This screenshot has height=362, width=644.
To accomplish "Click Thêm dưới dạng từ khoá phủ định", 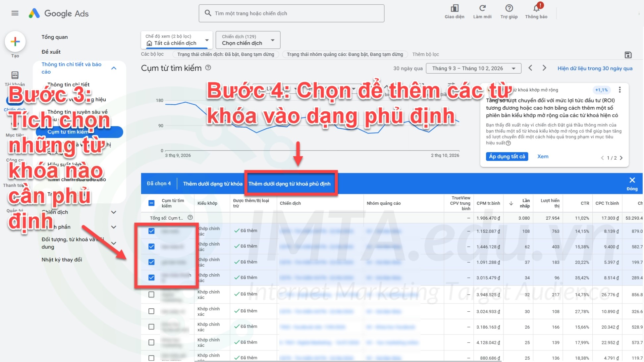I will (290, 183).
